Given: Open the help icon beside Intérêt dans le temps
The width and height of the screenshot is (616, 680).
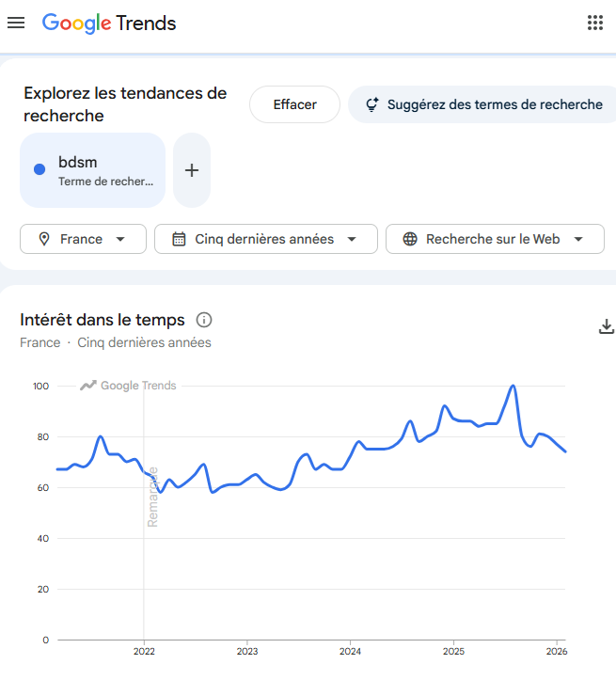Looking at the screenshot, I should 203,320.
